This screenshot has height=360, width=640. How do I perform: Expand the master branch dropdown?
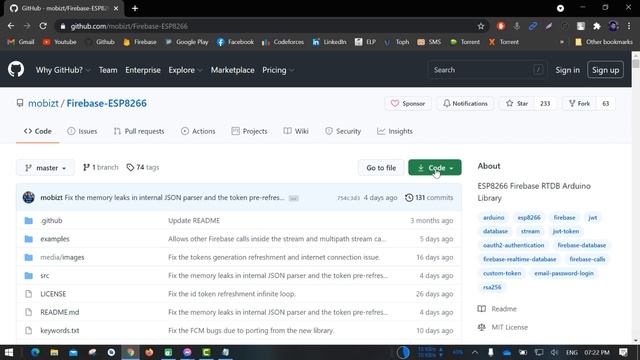click(x=45, y=168)
